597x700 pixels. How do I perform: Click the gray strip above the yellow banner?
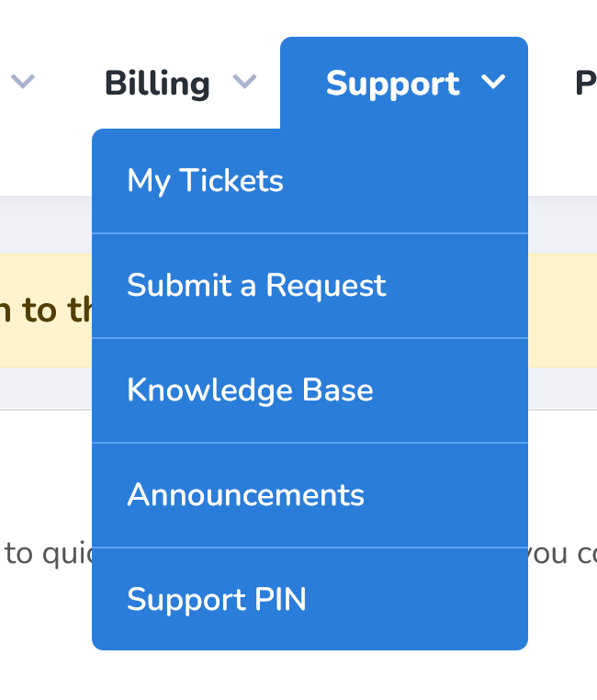coord(46,224)
